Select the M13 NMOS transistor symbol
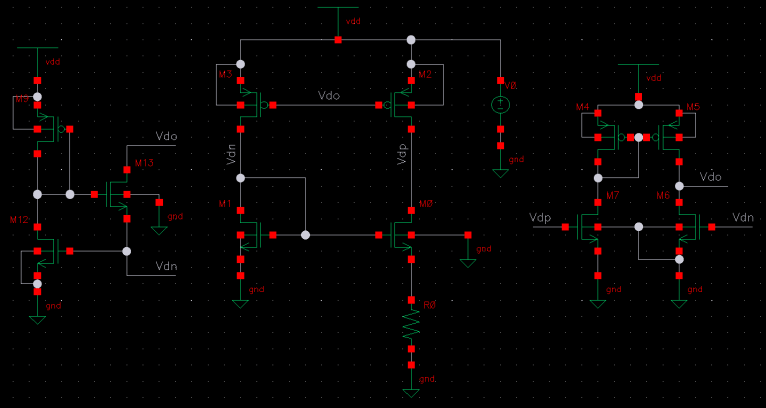 [118, 193]
